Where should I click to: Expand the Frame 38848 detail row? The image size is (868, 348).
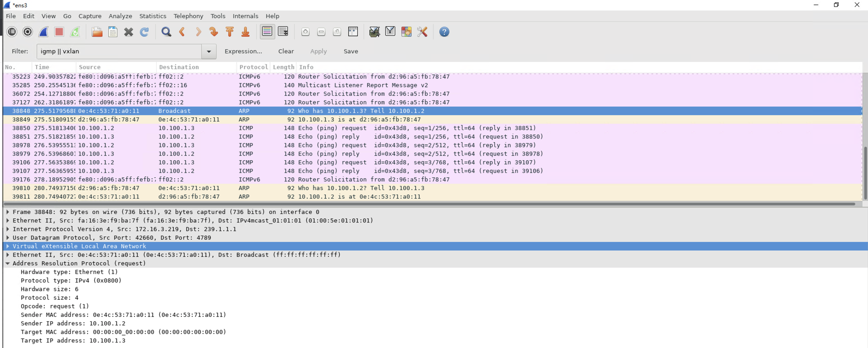pos(8,212)
